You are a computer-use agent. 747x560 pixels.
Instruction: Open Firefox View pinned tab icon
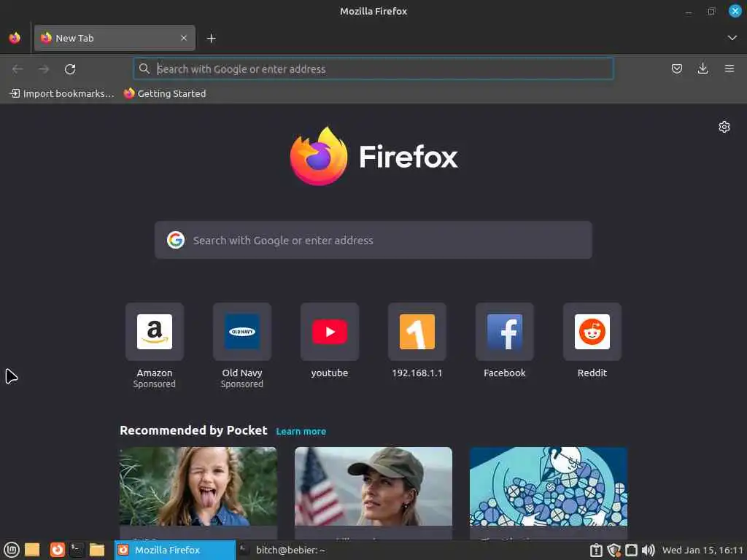15,38
